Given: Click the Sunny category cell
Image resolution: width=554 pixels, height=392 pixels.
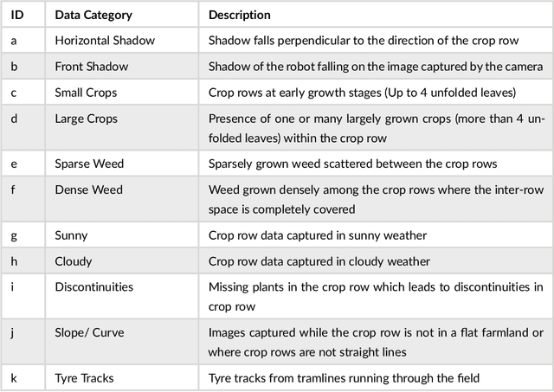Looking at the screenshot, I should point(71,235).
